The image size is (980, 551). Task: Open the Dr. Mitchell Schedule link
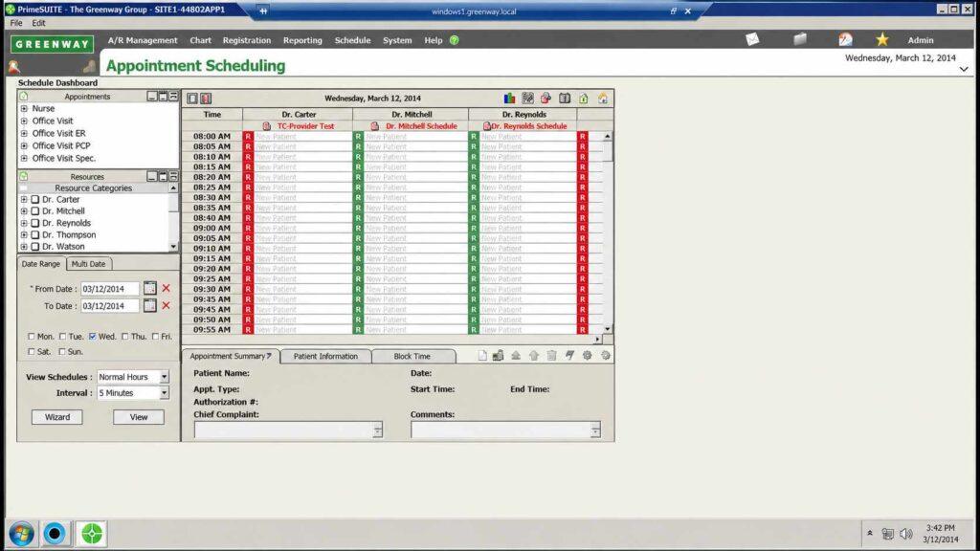[421, 126]
